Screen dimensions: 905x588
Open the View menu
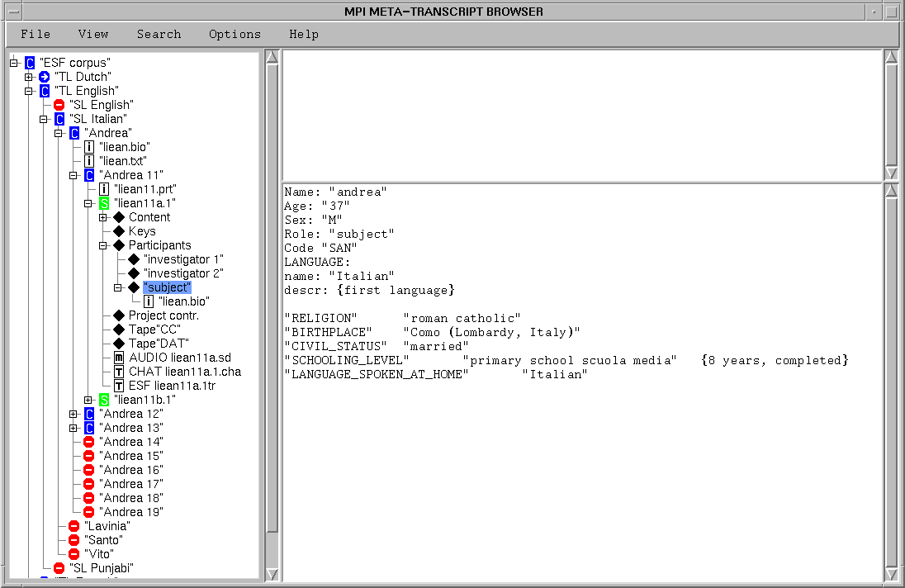[x=93, y=34]
